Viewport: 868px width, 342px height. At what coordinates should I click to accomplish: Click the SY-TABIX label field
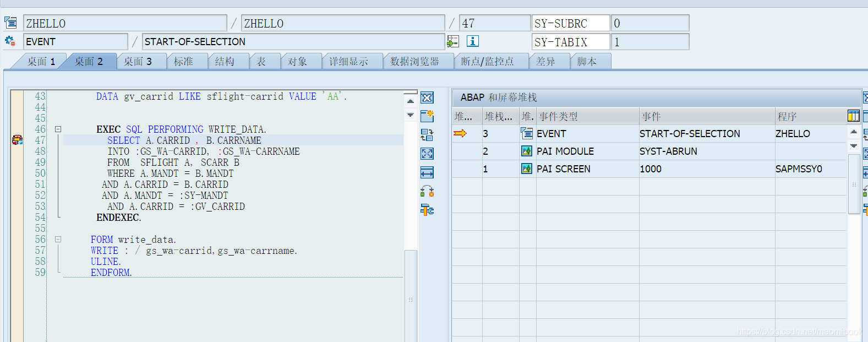click(571, 42)
